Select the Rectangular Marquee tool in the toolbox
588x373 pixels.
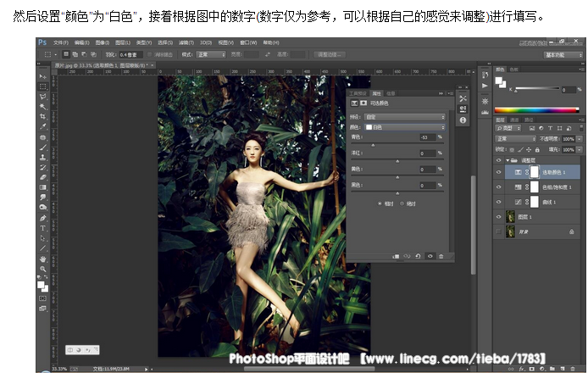pos(42,86)
